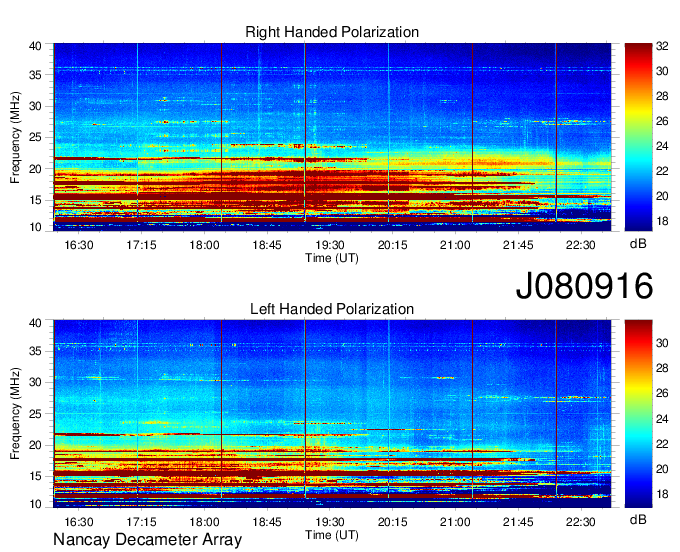Click the 26 value on upper colorbar
This screenshot has height=552, width=680.
(662, 121)
